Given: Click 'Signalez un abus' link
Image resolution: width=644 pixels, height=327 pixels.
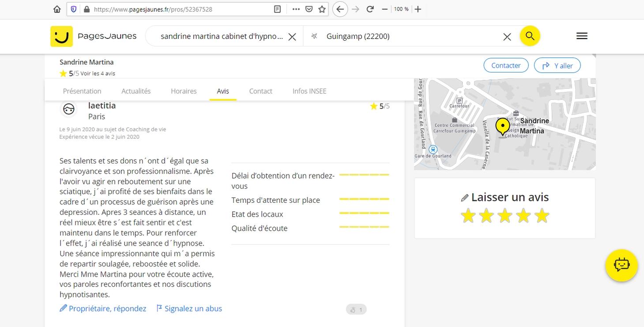Looking at the screenshot, I should (189, 308).
